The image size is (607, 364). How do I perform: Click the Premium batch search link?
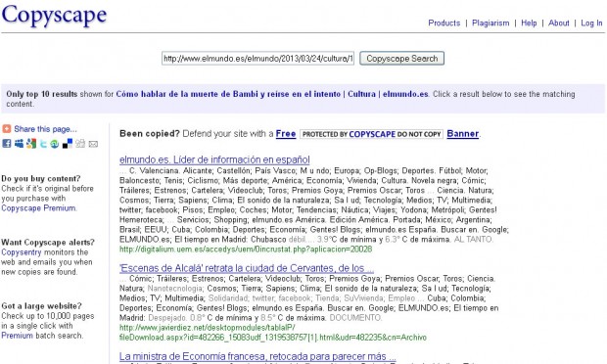pyautogui.click(x=17, y=336)
